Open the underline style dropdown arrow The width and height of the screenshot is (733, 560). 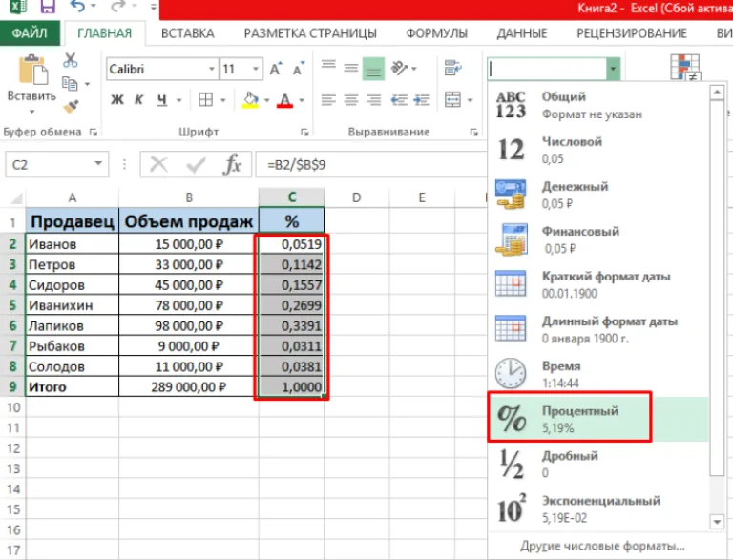[178, 100]
